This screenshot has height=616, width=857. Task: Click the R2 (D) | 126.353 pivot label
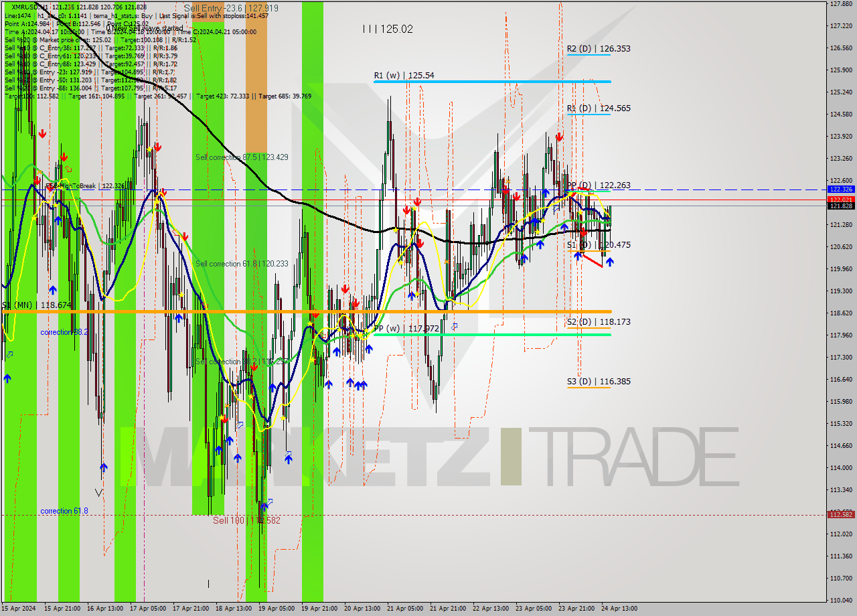click(598, 49)
